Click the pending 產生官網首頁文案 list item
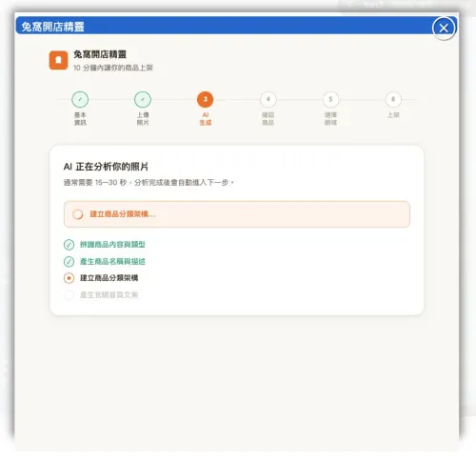 click(x=109, y=295)
